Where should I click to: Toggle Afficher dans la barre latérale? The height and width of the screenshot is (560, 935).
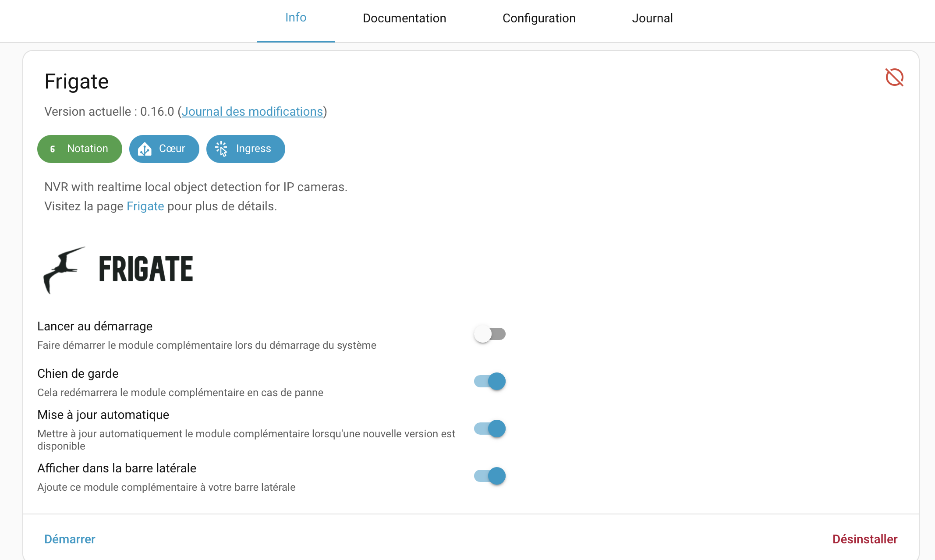pyautogui.click(x=490, y=476)
